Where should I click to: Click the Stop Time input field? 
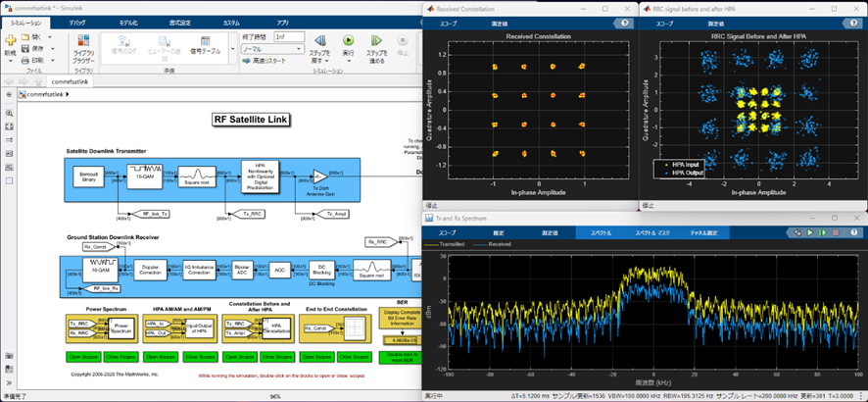tap(289, 36)
